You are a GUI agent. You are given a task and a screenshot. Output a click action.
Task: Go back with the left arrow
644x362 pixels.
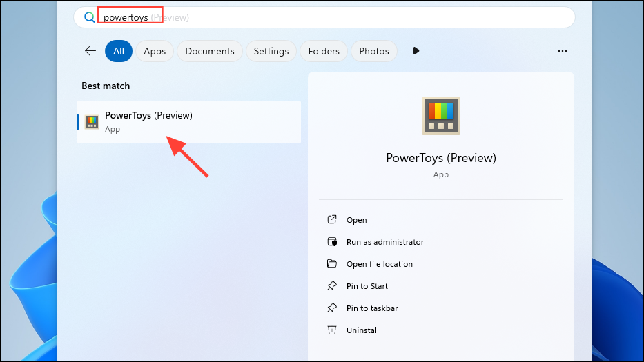tap(90, 51)
